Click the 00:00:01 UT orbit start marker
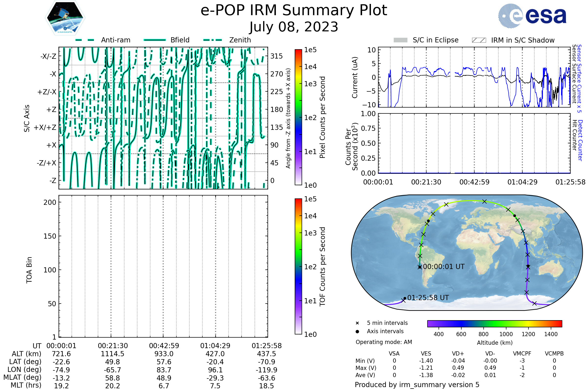 click(x=420, y=267)
